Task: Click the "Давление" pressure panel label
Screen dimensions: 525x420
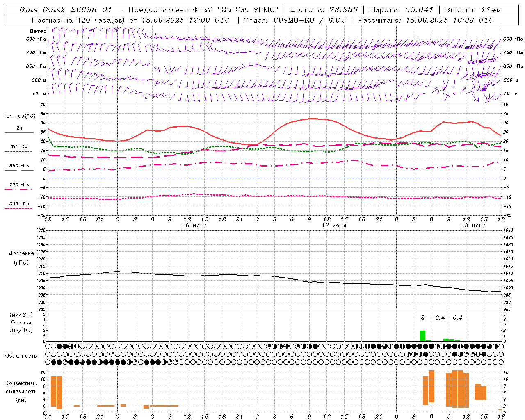Action: [21, 253]
